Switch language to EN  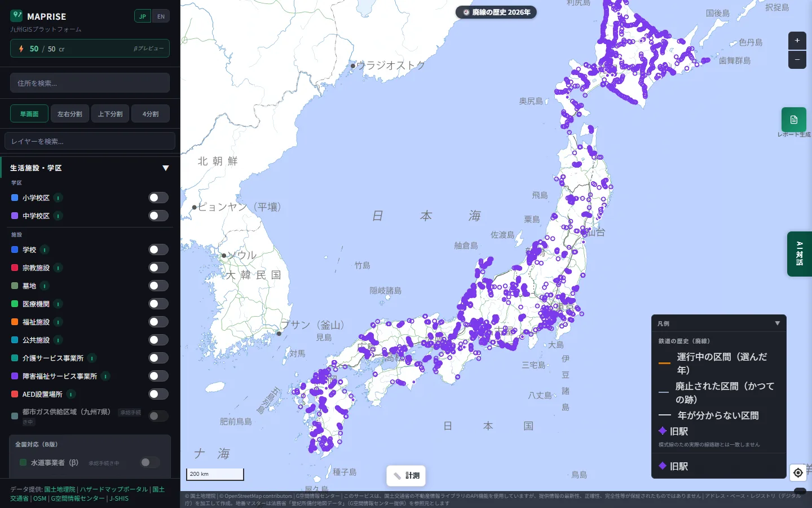click(161, 16)
